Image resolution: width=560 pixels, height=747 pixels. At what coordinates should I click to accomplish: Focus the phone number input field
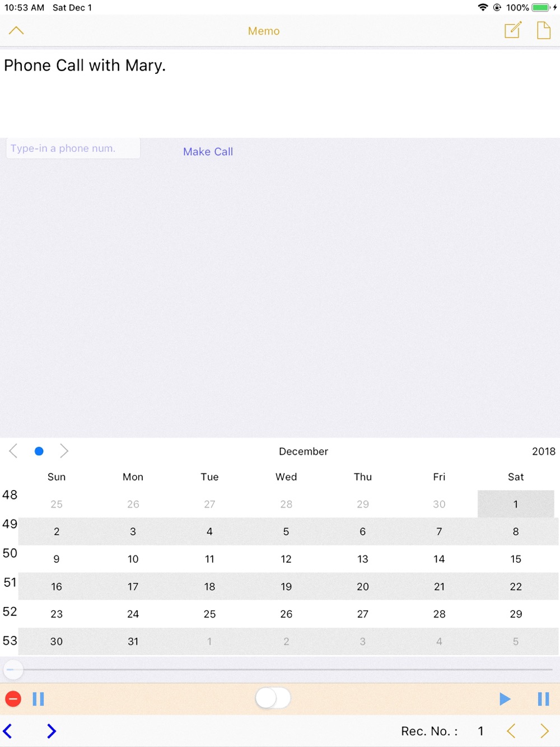(73, 148)
